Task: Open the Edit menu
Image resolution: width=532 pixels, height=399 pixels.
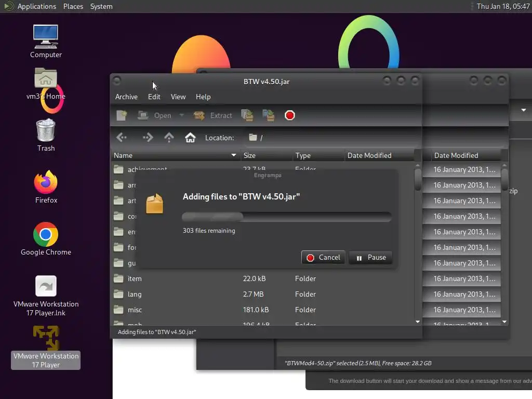Action: (154, 97)
